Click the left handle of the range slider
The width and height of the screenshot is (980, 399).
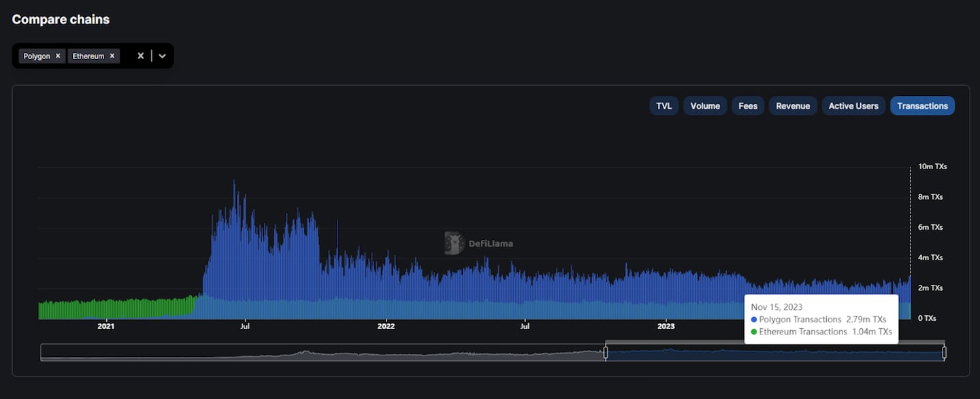pos(606,352)
